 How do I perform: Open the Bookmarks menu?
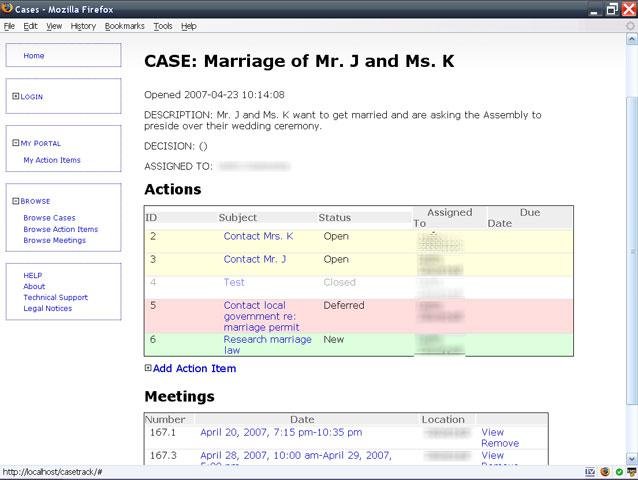[x=125, y=26]
